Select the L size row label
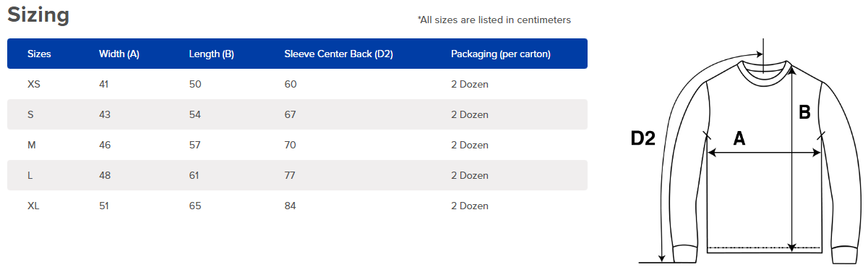868x278 pixels. (x=30, y=176)
